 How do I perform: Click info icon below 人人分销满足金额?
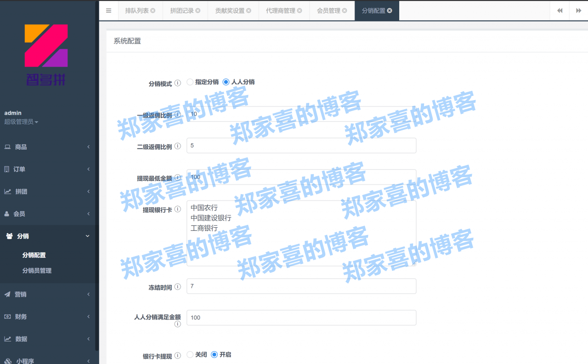[177, 324]
